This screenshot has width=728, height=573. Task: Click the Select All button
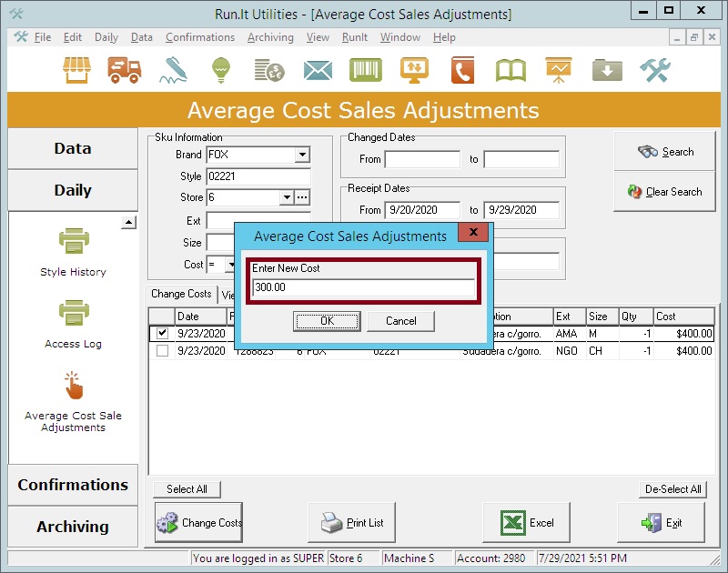[187, 489]
